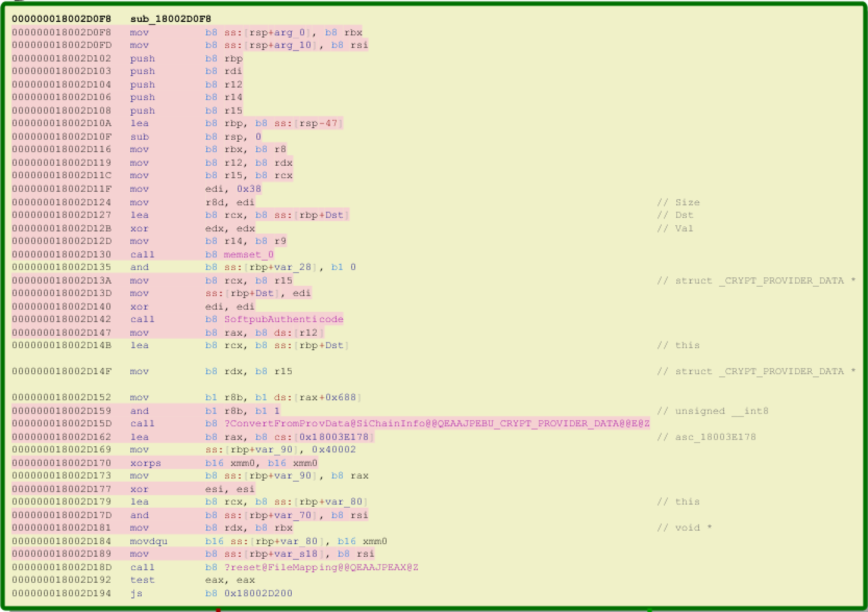
Task: Follow the memset_0 call target
Action: pyautogui.click(x=249, y=254)
